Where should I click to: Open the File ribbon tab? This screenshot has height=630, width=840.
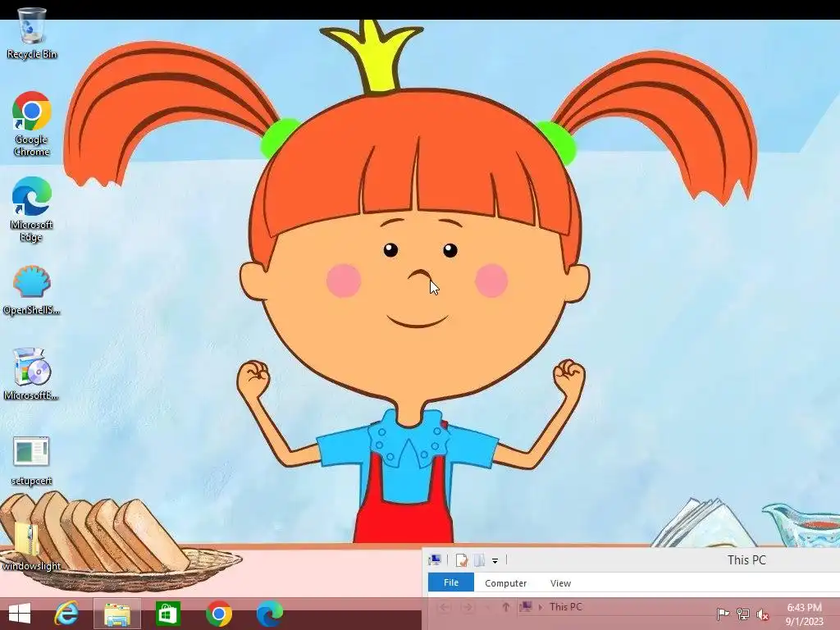[451, 583]
